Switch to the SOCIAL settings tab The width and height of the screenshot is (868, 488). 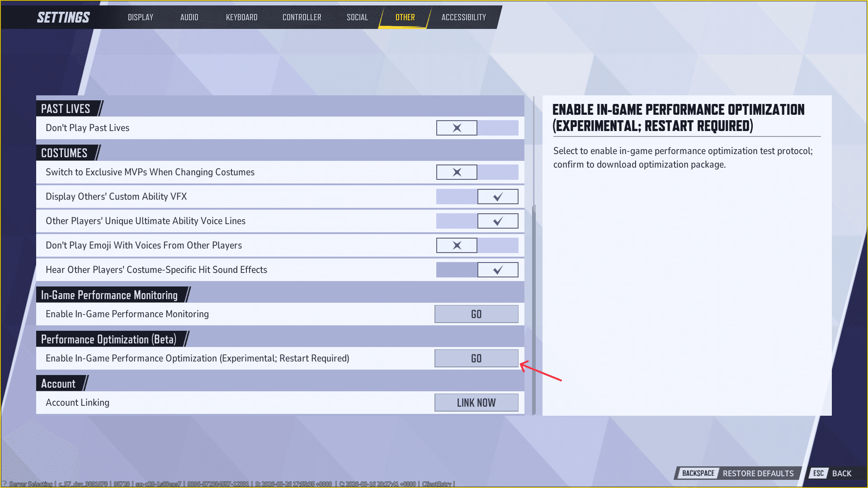(x=357, y=17)
